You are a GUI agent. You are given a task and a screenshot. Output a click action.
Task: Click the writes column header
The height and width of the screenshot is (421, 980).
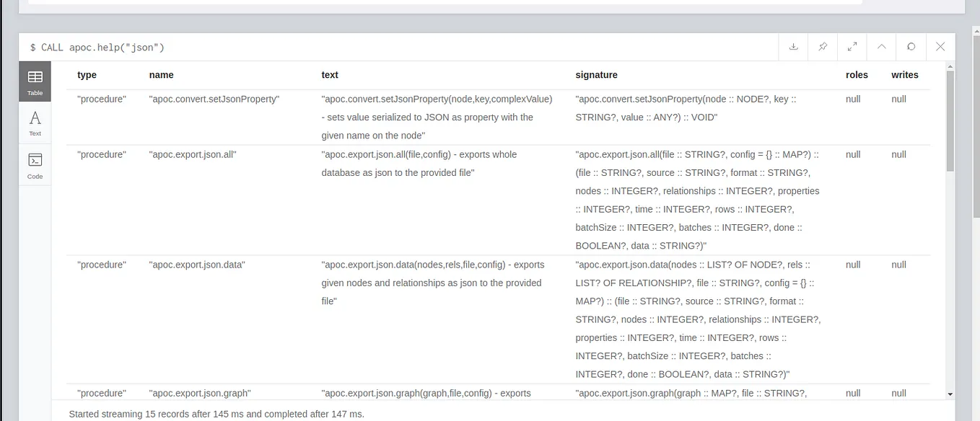(904, 74)
